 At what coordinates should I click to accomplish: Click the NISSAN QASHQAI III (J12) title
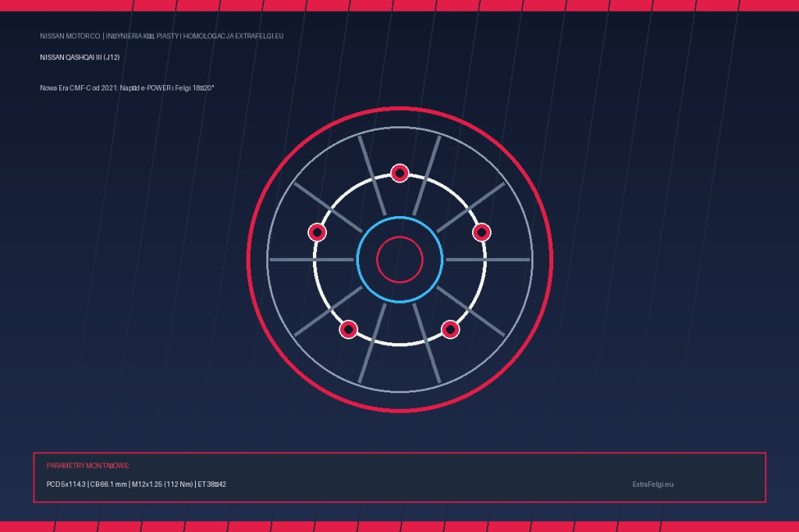coord(80,57)
